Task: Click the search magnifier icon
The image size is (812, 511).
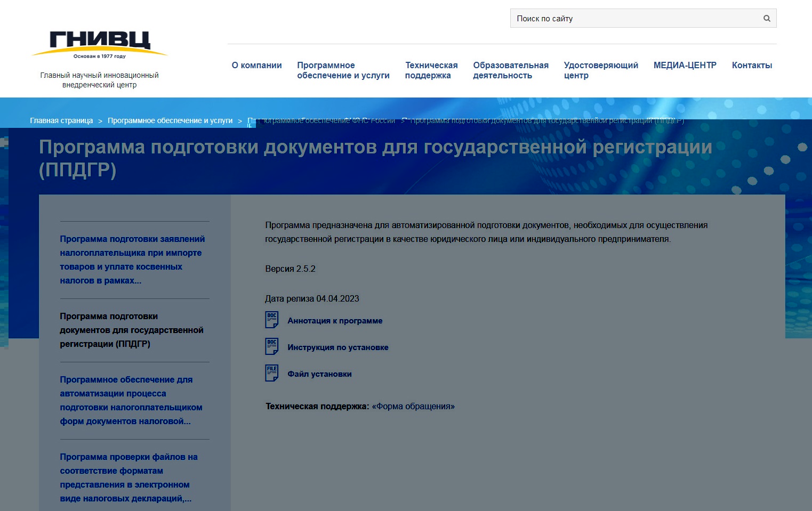Action: click(x=767, y=18)
